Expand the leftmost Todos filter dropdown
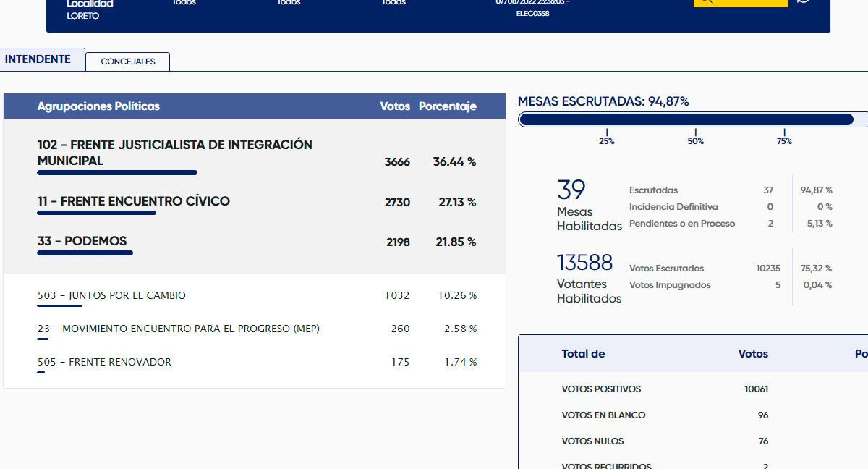Image resolution: width=868 pixels, height=469 pixels. [x=184, y=3]
